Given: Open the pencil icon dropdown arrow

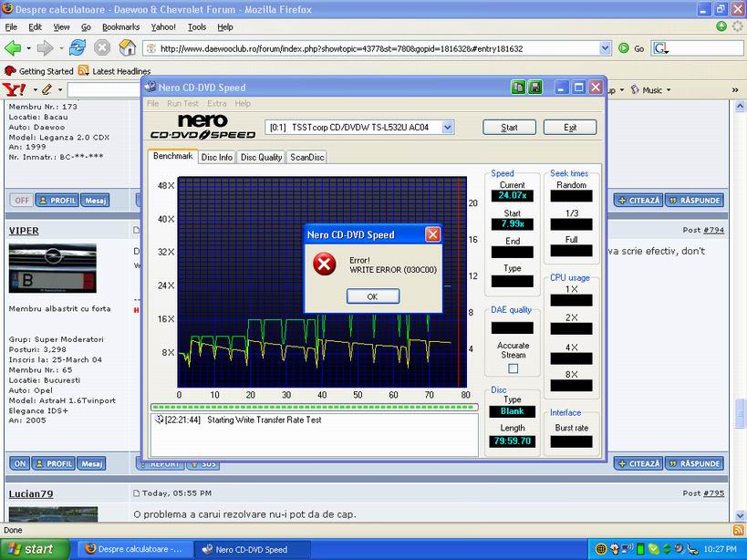Looking at the screenshot, I should point(60,89).
